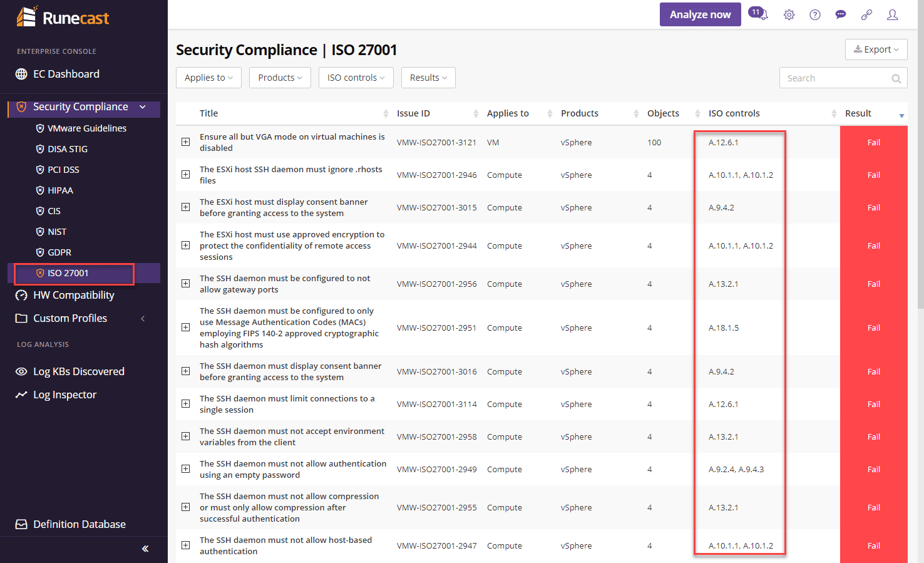Expand row VMW-ISO27001-2955 details
Image resolution: width=924 pixels, height=563 pixels.
click(185, 507)
